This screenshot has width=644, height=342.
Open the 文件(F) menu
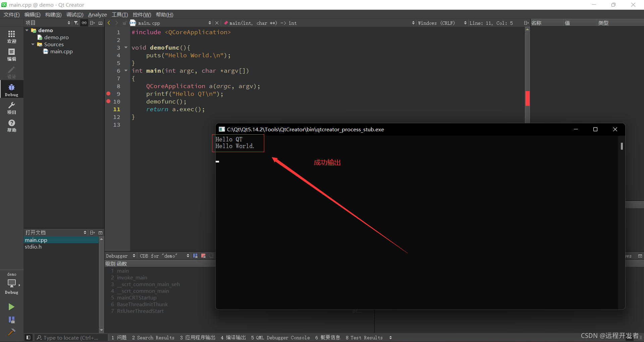(12, 14)
